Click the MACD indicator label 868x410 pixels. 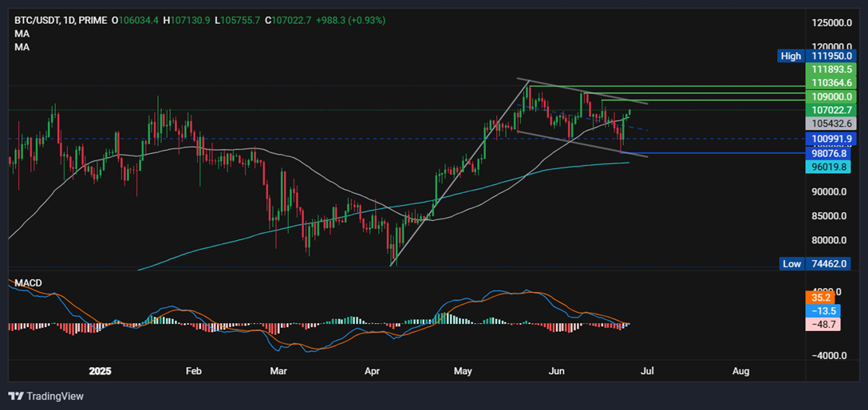click(x=28, y=283)
